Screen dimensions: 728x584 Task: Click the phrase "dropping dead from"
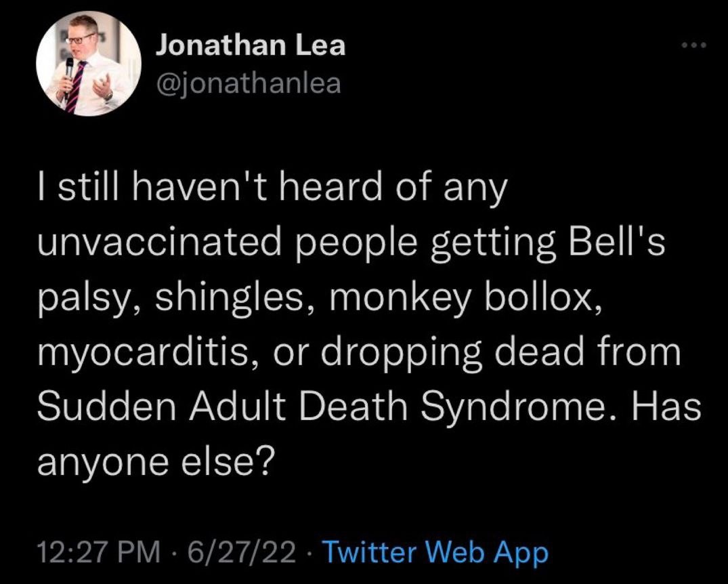tap(499, 353)
